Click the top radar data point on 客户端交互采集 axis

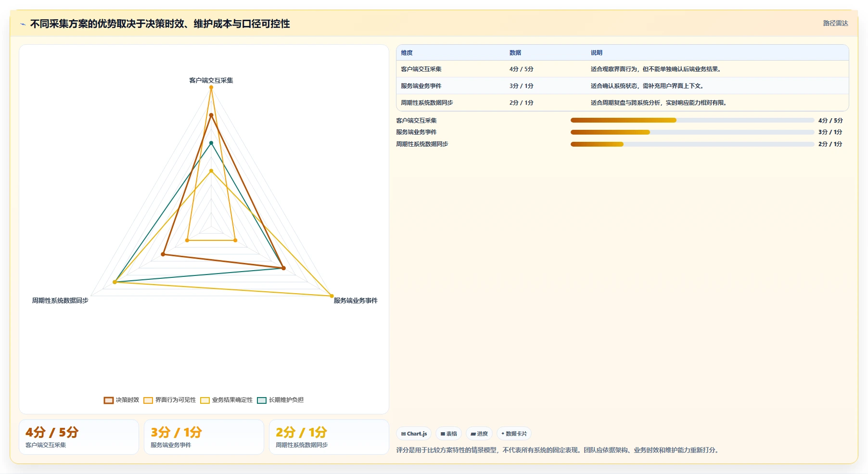(211, 87)
